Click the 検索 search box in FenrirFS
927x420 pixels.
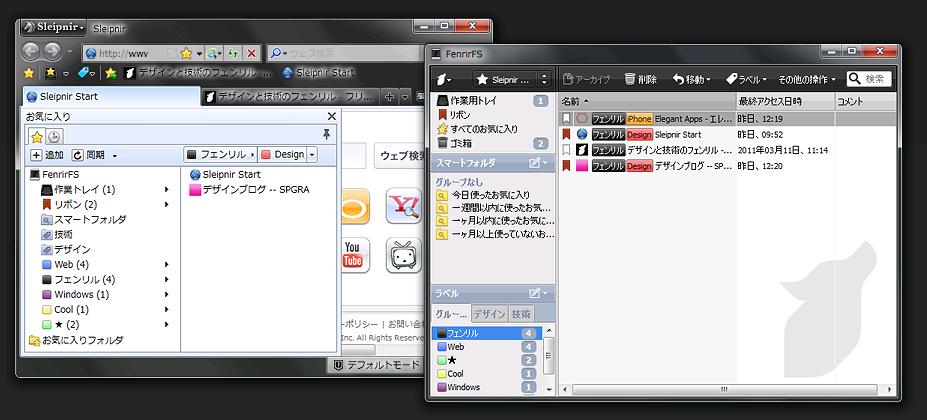point(868,79)
